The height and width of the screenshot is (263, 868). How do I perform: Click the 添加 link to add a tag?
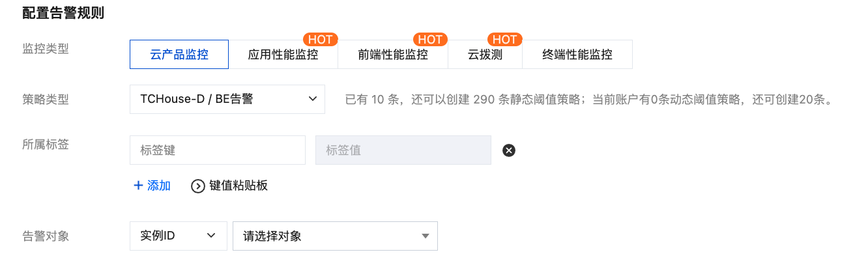click(159, 186)
